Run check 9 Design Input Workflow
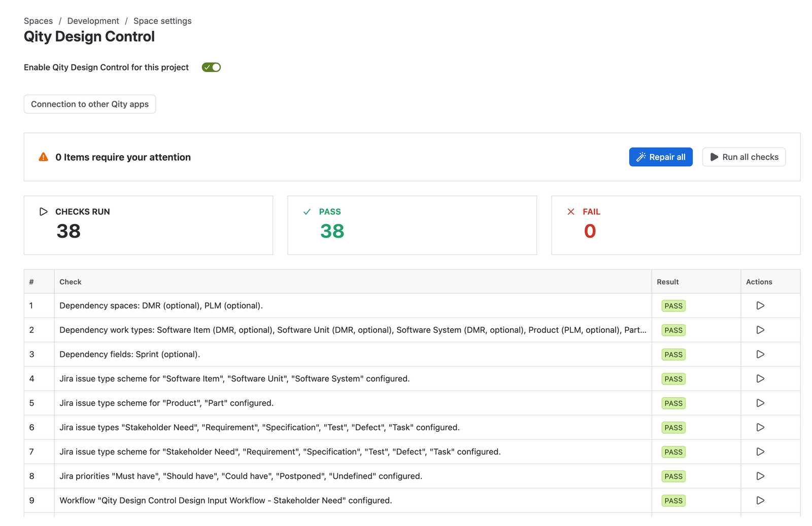 point(760,500)
